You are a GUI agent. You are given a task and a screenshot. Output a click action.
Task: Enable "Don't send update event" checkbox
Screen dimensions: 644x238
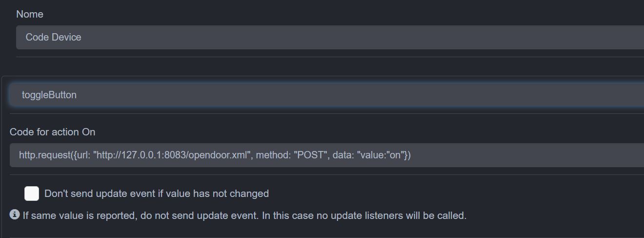pyautogui.click(x=32, y=194)
